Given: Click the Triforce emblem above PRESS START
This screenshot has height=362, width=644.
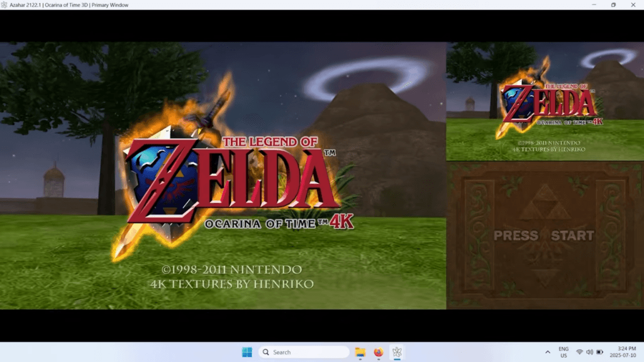Looking at the screenshot, I should 545,202.
